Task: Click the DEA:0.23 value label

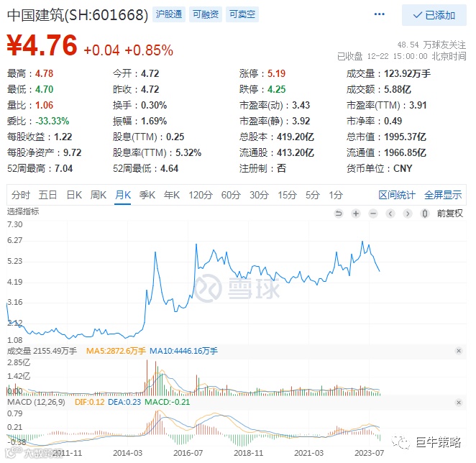Action: [x=124, y=402]
